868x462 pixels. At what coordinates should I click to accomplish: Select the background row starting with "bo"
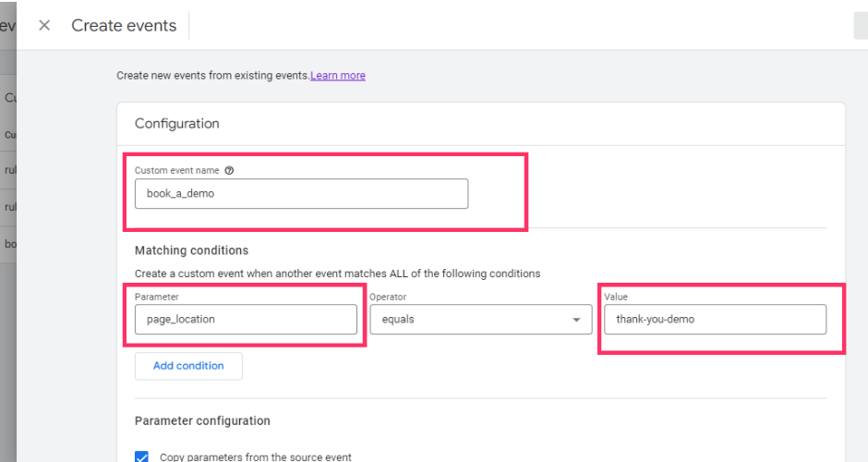9,244
